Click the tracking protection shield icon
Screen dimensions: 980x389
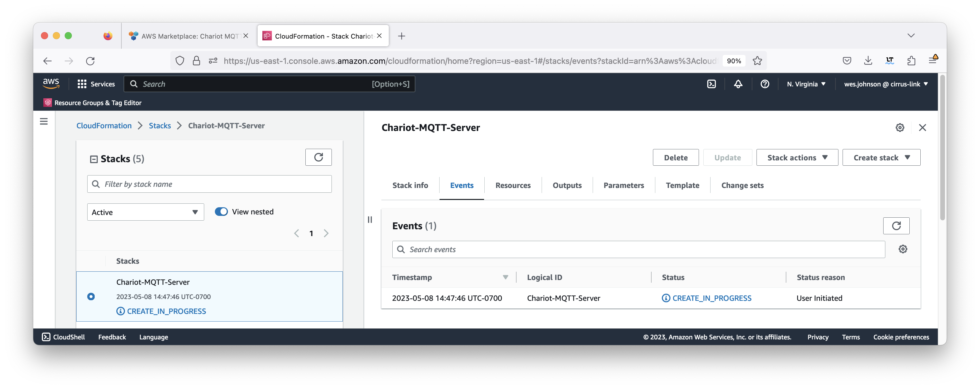click(180, 61)
